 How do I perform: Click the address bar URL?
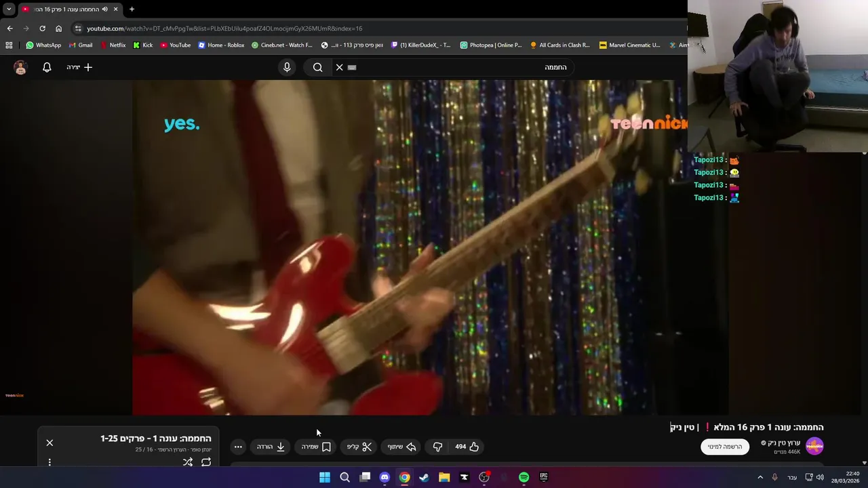click(224, 28)
